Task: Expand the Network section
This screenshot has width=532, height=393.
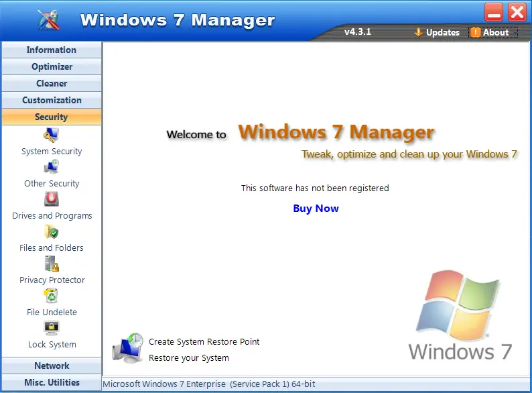Action: point(52,366)
